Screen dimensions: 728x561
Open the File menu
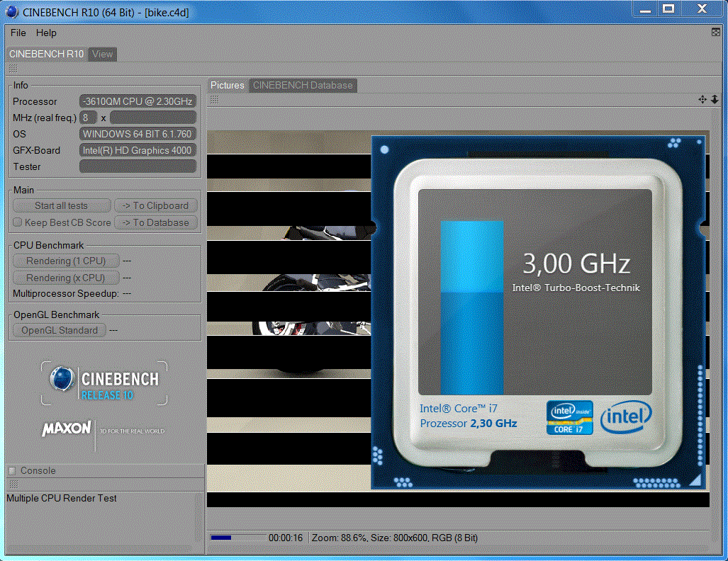click(18, 33)
